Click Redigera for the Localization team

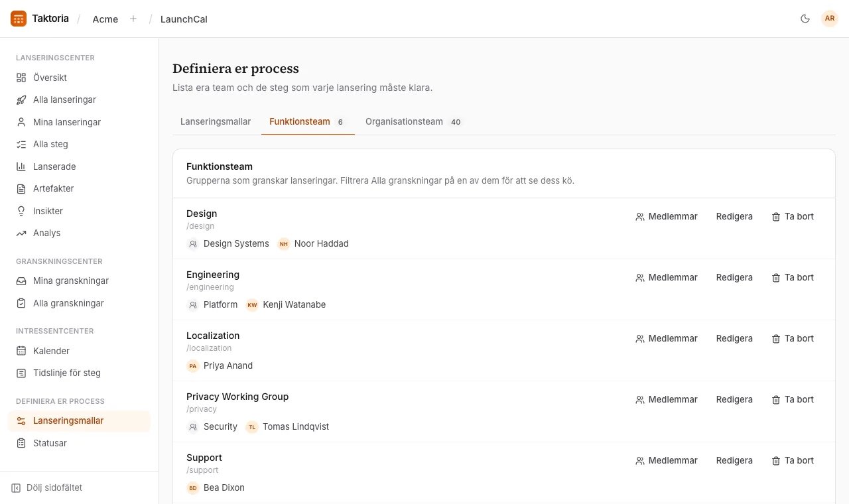(x=734, y=339)
